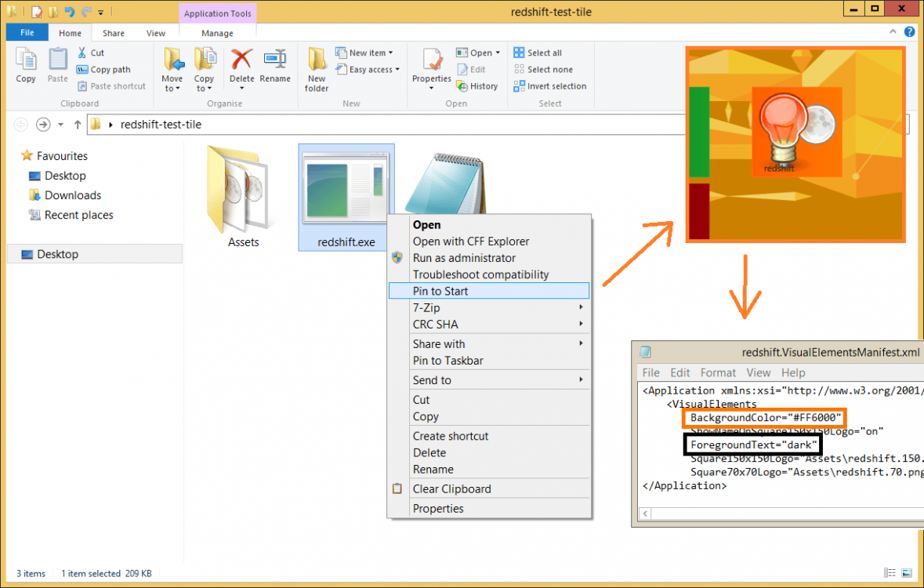Expand the New item dropdown
The height and width of the screenshot is (588, 924).
(364, 53)
